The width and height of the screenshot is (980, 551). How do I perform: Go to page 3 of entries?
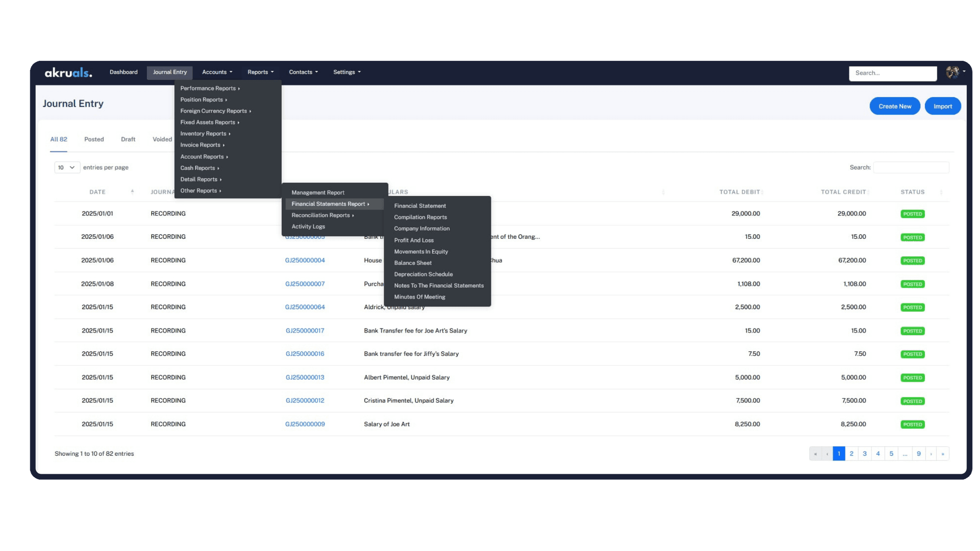[x=864, y=454]
